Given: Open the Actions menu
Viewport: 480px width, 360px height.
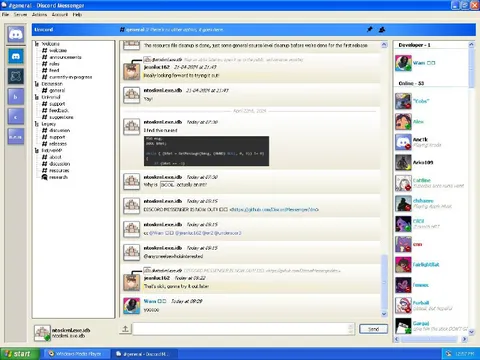Looking at the screenshot, I should (39, 14).
